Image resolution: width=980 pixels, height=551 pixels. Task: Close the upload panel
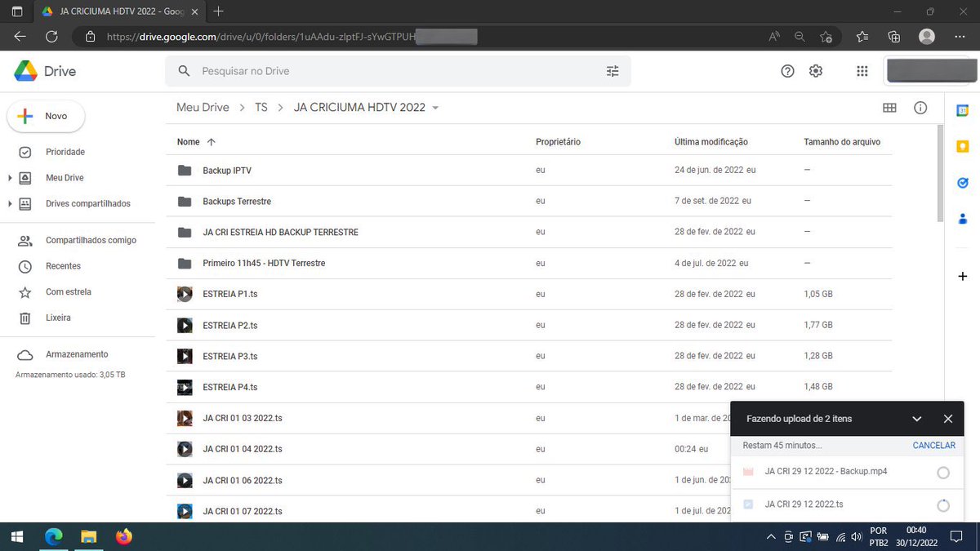point(948,419)
